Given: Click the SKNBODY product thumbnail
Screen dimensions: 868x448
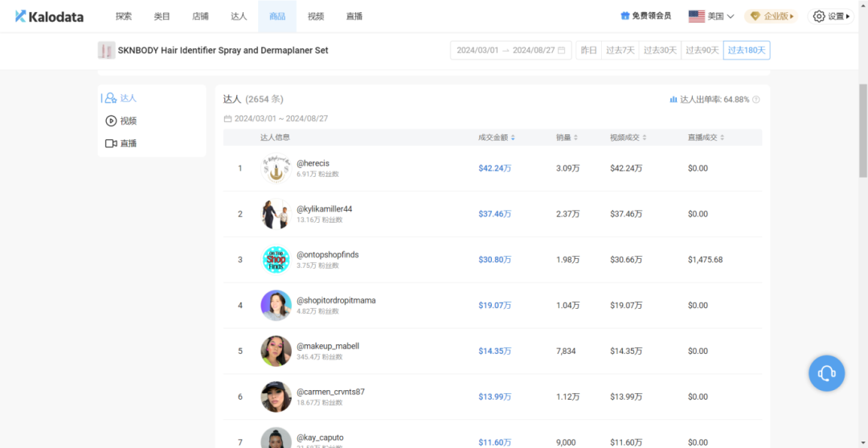Looking at the screenshot, I should [106, 51].
